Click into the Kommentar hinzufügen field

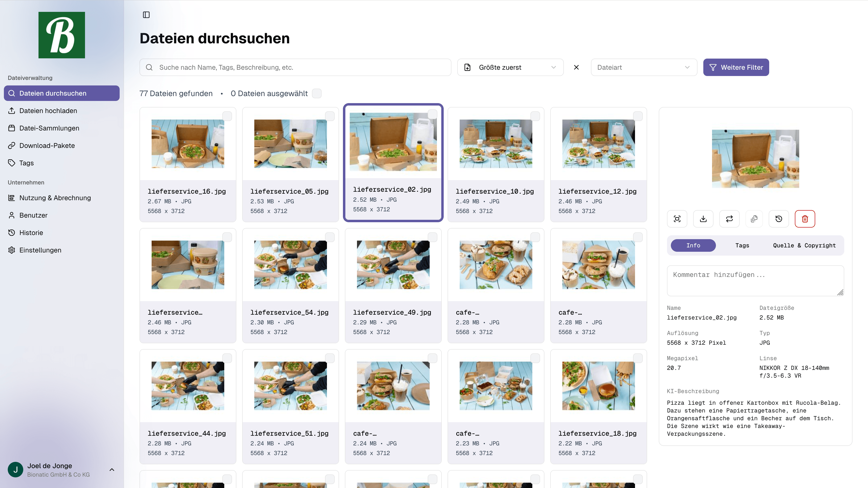[x=755, y=280]
